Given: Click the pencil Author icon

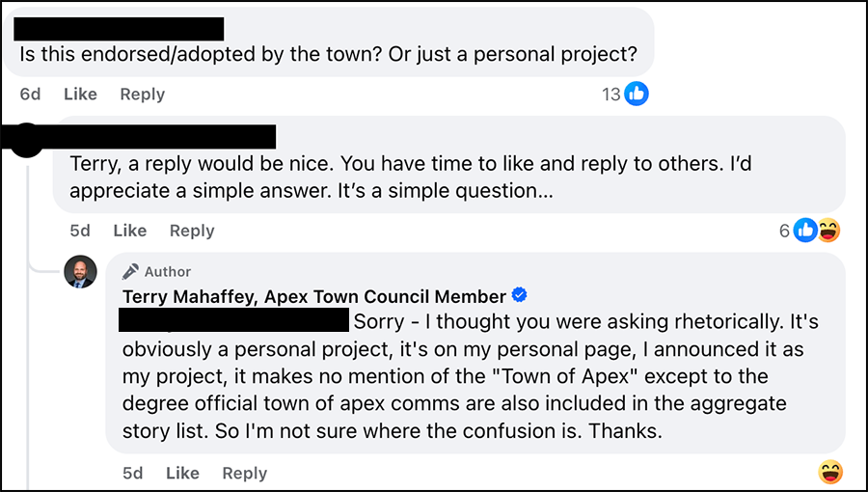Looking at the screenshot, I should coord(130,271).
